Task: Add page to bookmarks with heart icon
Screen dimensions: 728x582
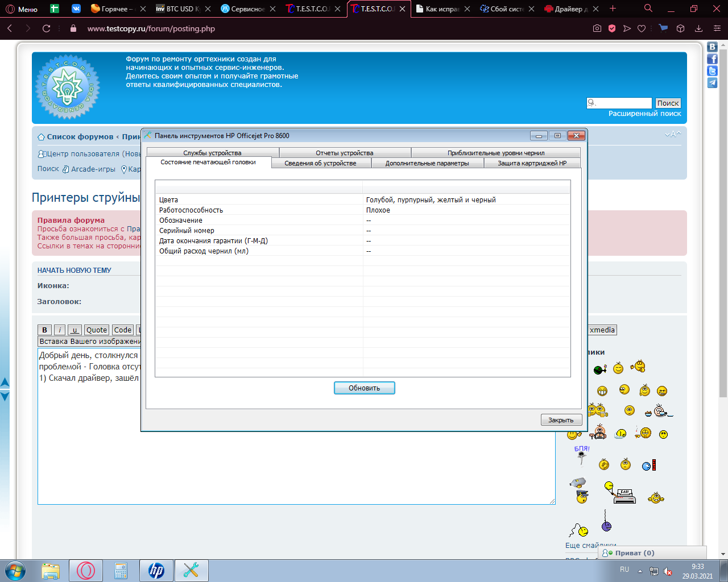Action: 642,28
